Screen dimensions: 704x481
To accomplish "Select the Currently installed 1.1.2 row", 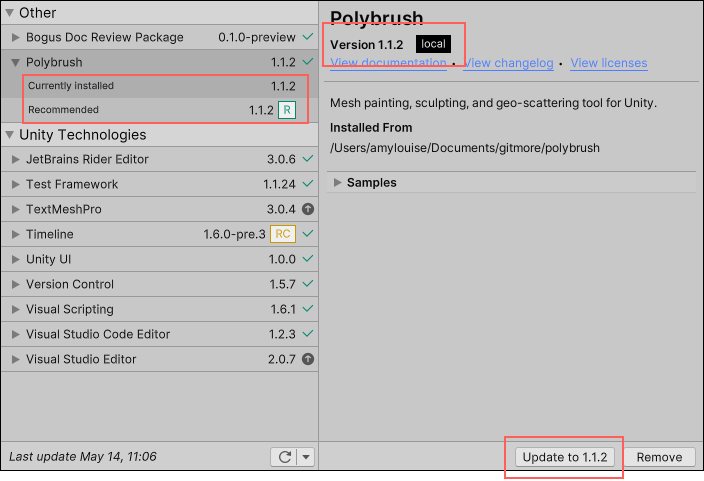I will [159, 86].
